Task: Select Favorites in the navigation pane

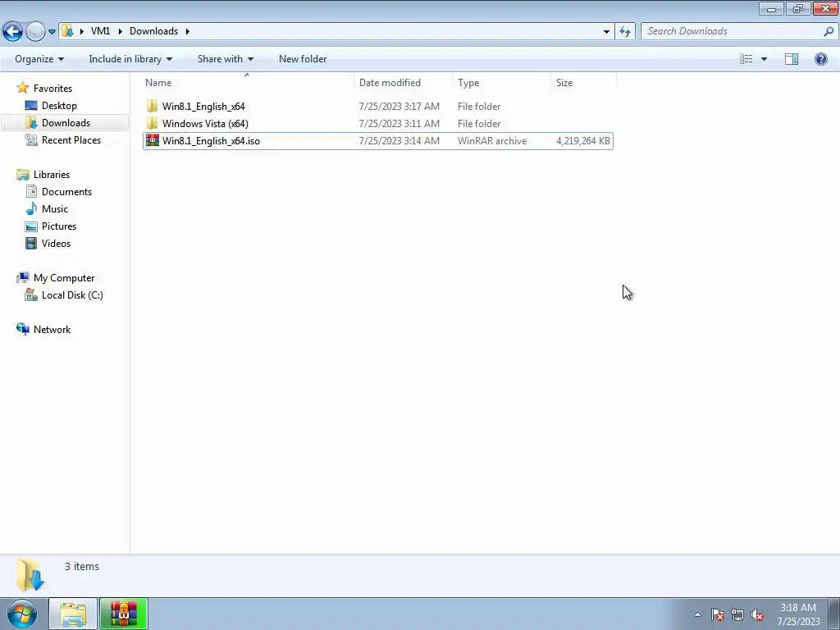Action: click(52, 89)
